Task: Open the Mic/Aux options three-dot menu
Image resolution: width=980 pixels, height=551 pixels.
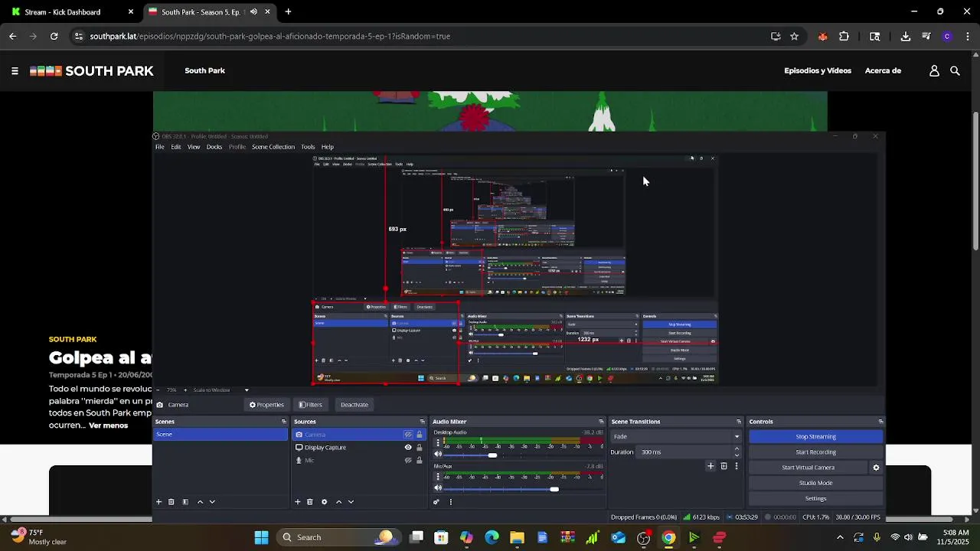Action: pos(439,477)
